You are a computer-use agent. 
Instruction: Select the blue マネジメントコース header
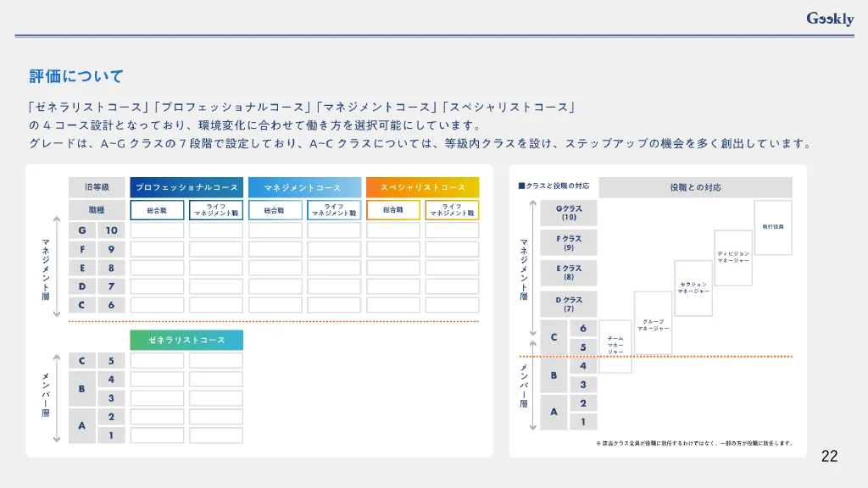click(x=304, y=187)
